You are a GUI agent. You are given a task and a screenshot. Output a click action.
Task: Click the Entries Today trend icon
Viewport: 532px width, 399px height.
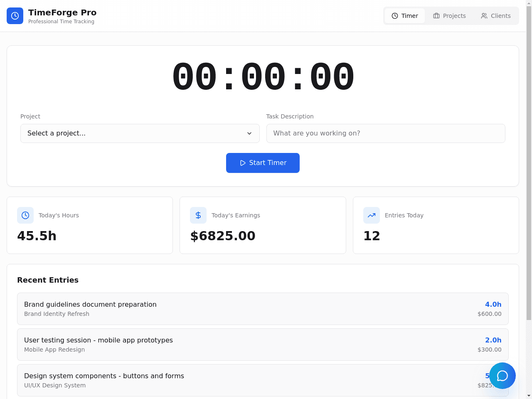372,215
